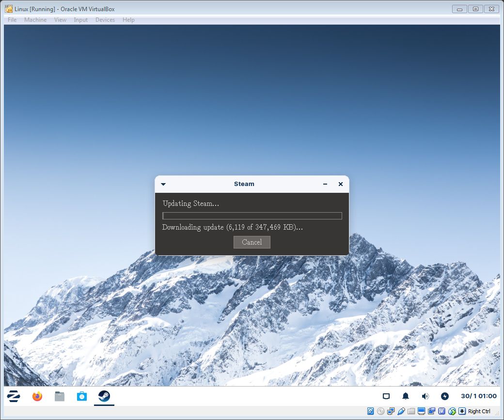The height and width of the screenshot is (420, 504).
Task: Click the 'Updating Steam...' status text
Action: point(190,203)
